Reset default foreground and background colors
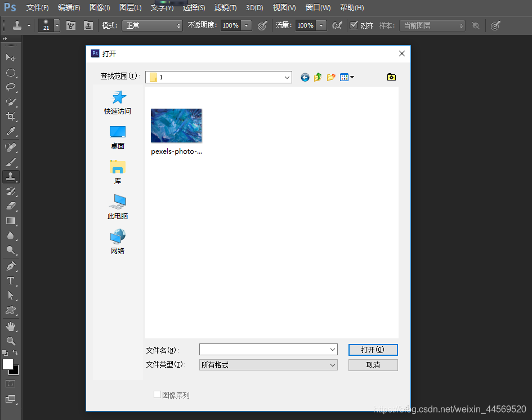532x420 pixels. coord(5,353)
